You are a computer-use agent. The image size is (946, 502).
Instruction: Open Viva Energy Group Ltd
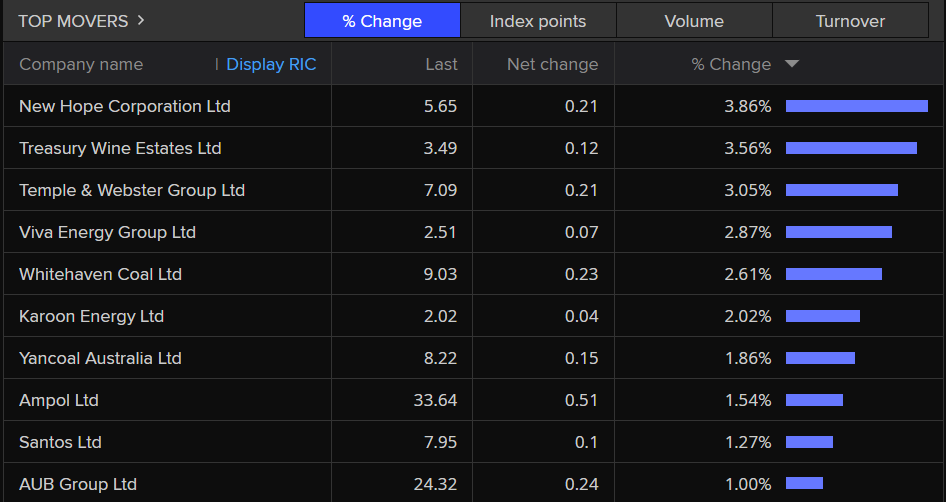tap(107, 232)
